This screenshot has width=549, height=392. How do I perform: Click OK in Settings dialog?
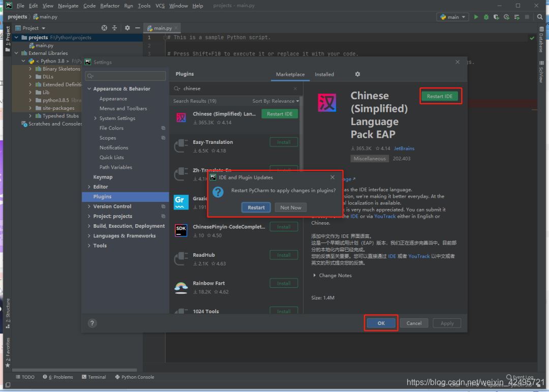pos(381,323)
